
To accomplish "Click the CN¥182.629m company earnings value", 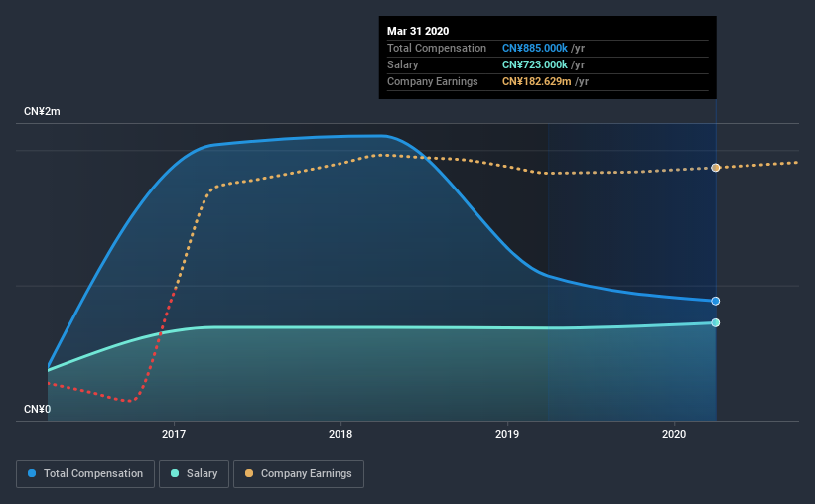I will tap(536, 81).
